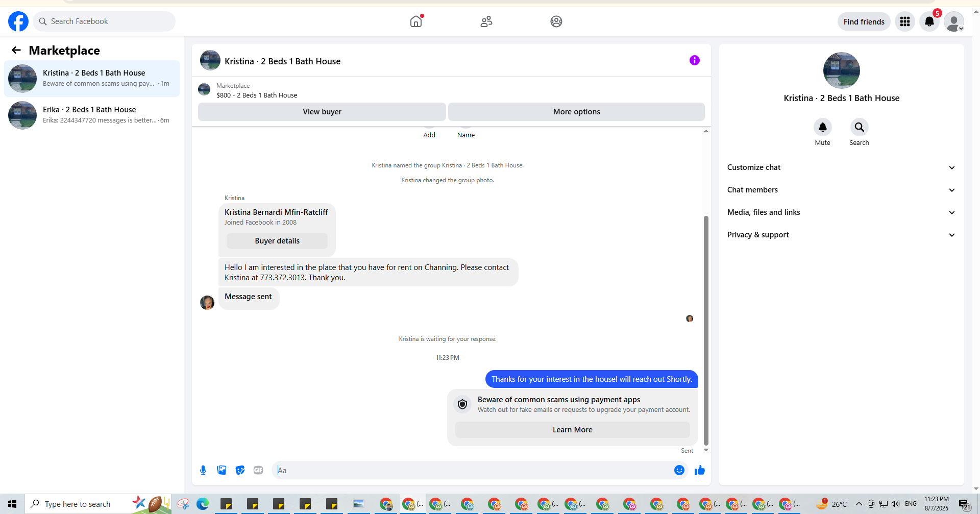The width and height of the screenshot is (980, 514).
Task: Click the More options button
Action: pos(576,112)
